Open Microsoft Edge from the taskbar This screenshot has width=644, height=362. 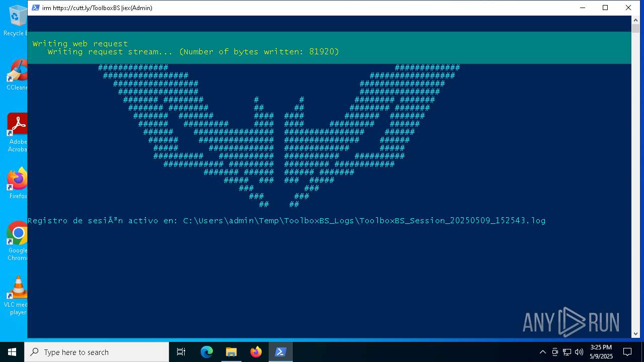(x=207, y=352)
